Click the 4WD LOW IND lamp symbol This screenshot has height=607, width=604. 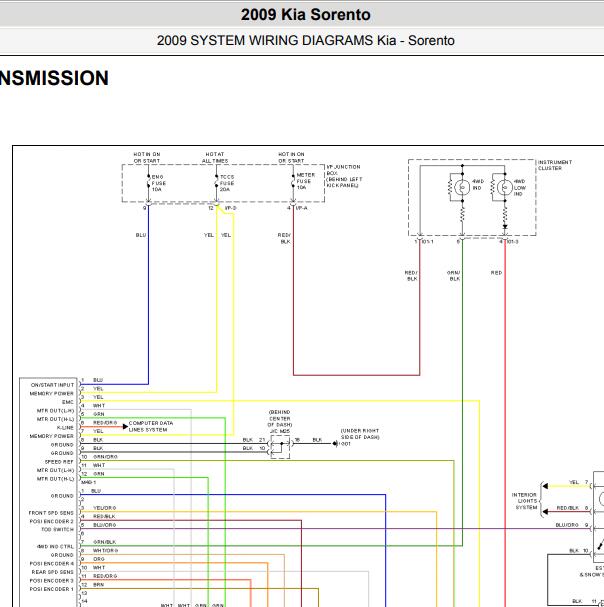coord(504,188)
